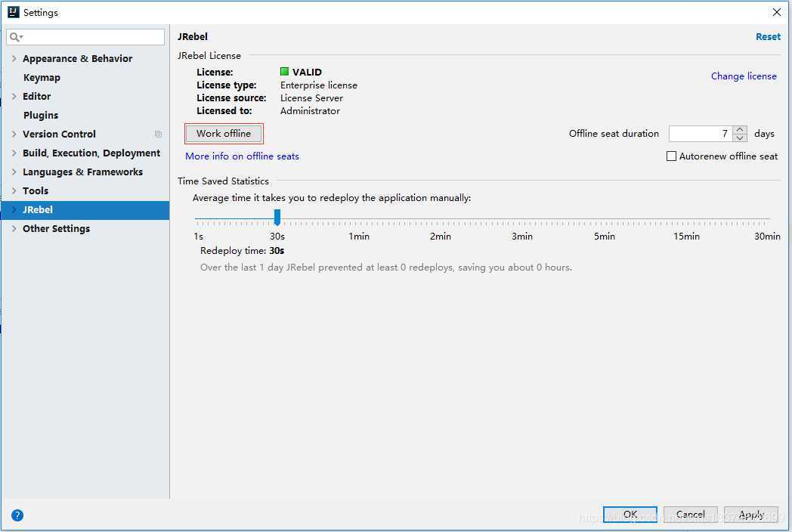Open Plugins settings page
The width and height of the screenshot is (792, 532).
pos(40,115)
